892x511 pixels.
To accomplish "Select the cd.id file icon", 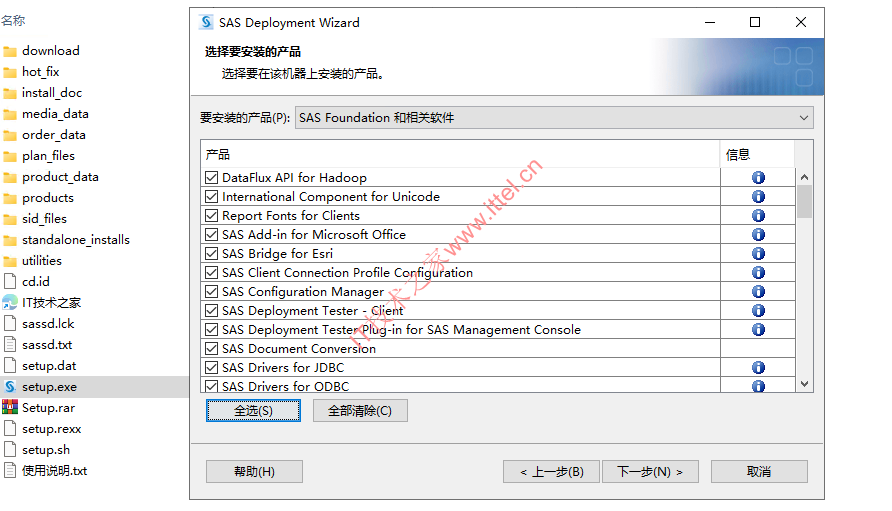I will click(10, 281).
